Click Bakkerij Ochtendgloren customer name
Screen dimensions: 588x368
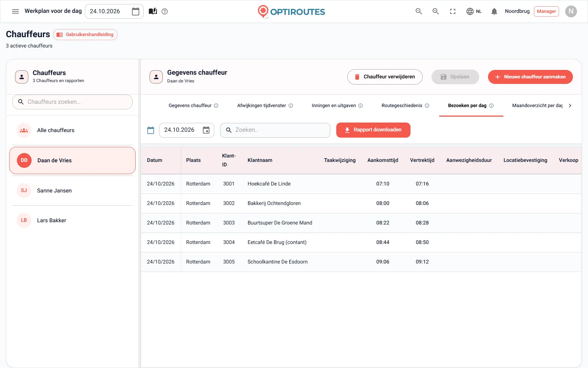click(274, 204)
